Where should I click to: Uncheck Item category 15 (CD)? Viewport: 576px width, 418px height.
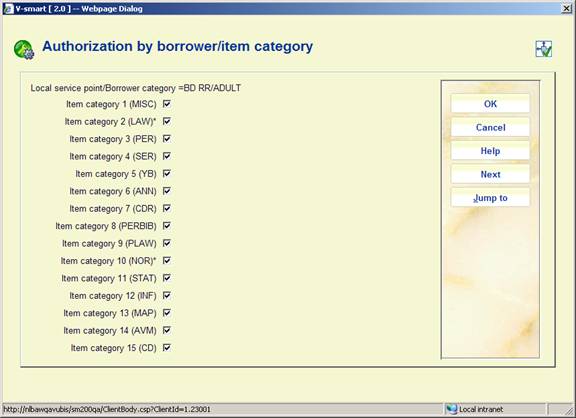coord(167,347)
